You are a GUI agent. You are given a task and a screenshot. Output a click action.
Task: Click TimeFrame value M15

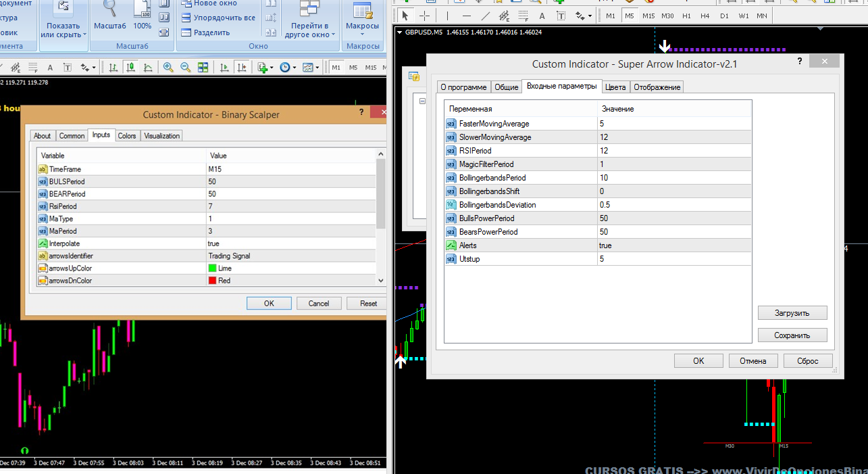tap(290, 169)
